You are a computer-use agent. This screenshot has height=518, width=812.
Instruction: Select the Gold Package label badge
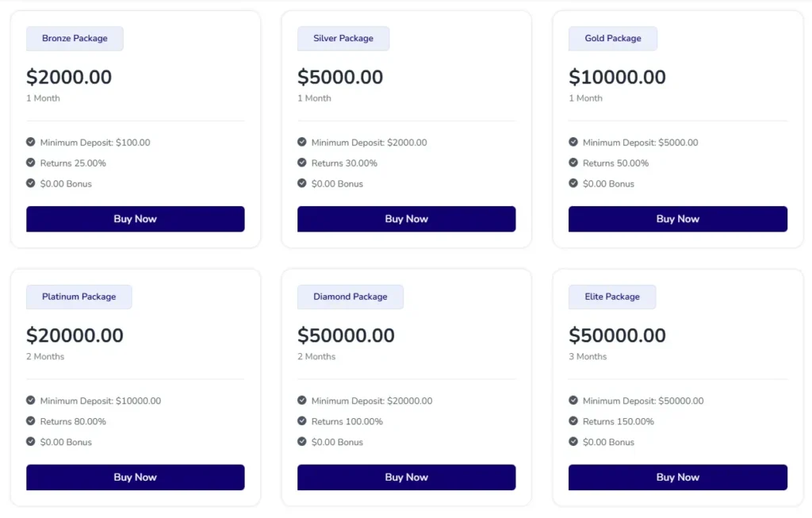click(612, 38)
